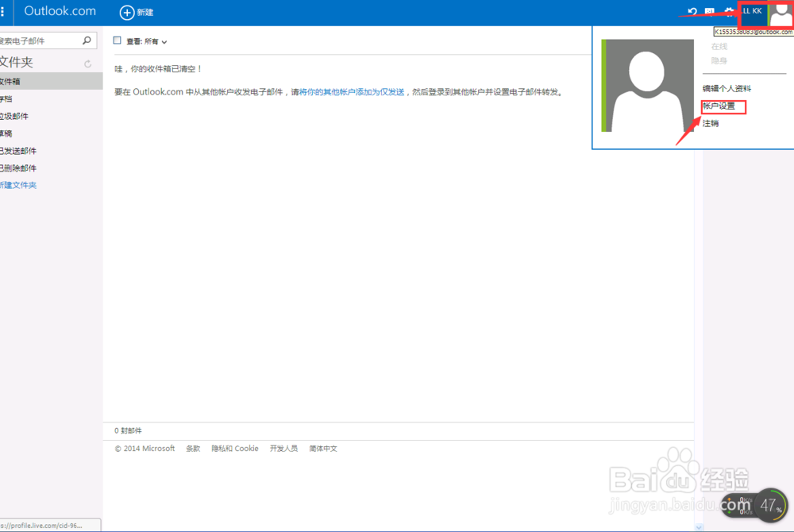Image resolution: width=794 pixels, height=532 pixels.
Task: Click the small profile avatar in header
Action: [781, 13]
